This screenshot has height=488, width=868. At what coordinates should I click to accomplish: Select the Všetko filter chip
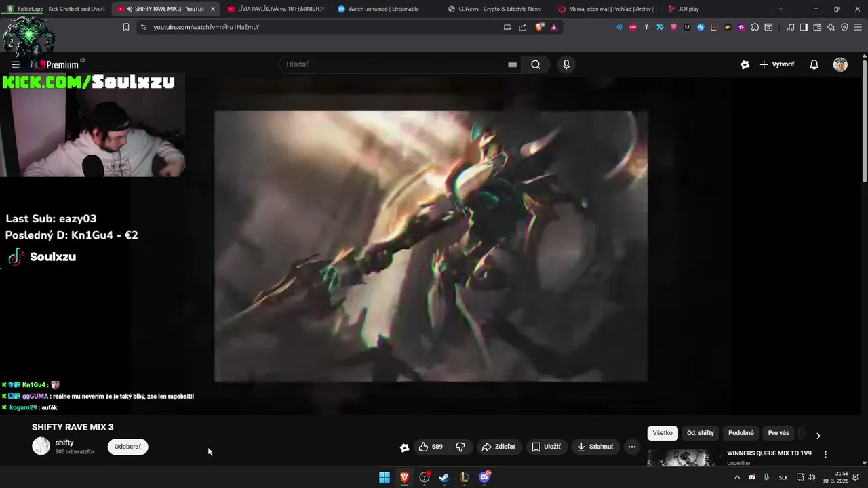point(663,433)
